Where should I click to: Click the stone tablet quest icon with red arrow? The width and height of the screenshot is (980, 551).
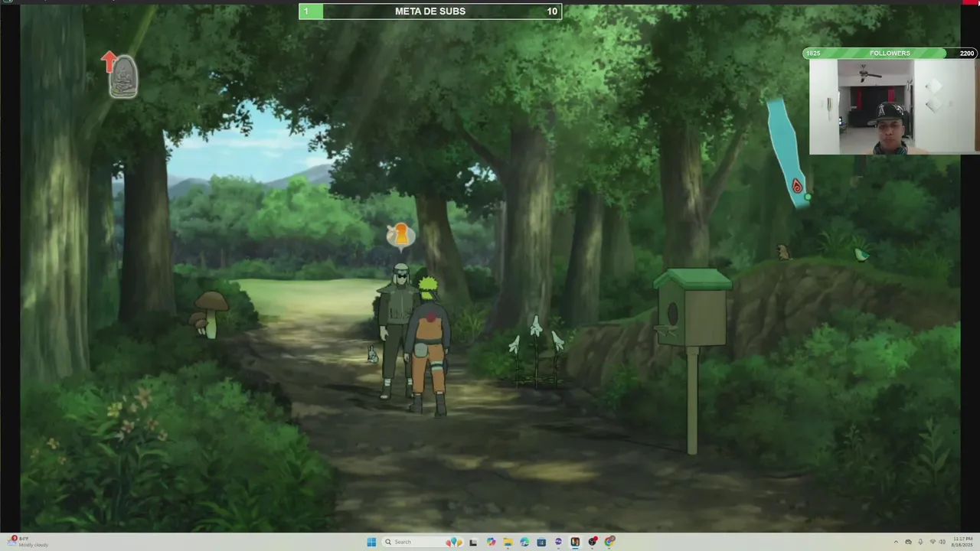point(122,75)
